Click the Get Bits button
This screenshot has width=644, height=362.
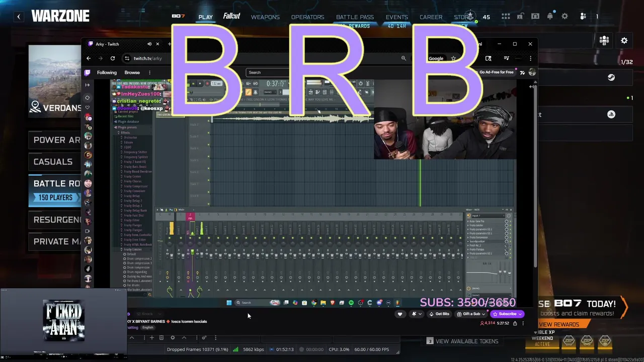439,314
